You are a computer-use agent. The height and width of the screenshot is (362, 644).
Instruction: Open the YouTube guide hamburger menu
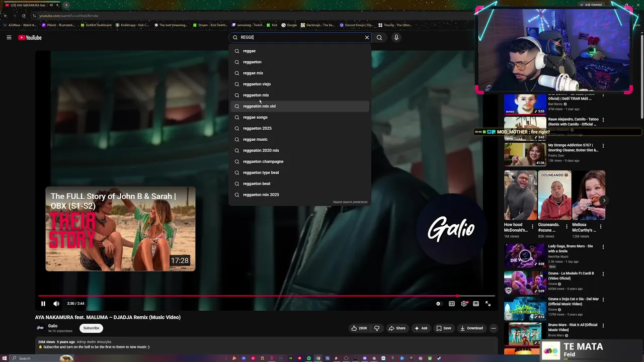9,37
